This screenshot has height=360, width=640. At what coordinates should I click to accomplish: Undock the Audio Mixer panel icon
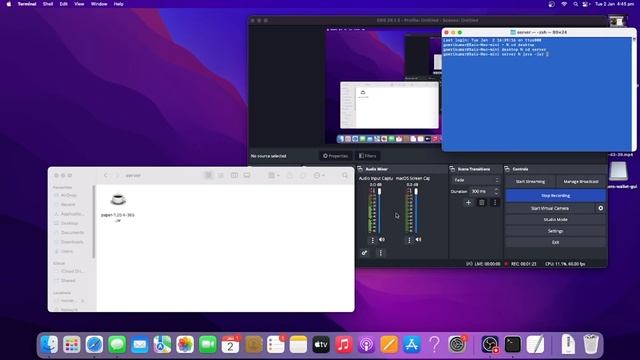point(360,169)
